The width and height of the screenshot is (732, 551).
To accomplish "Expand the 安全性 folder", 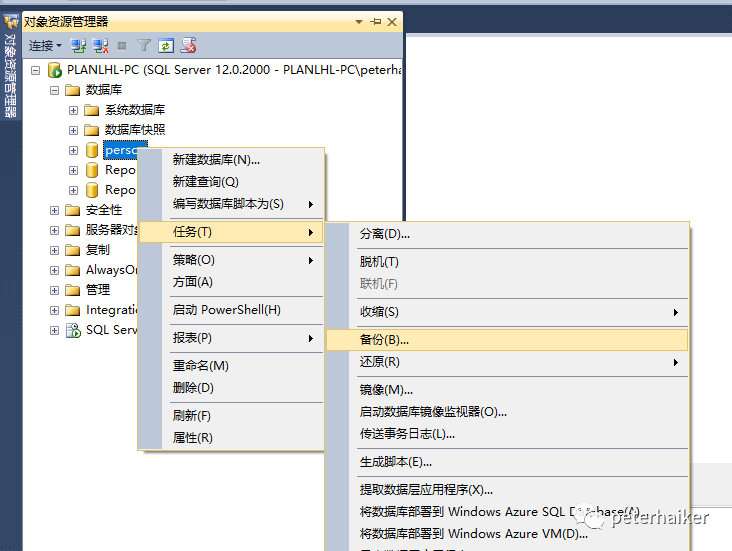I will (55, 211).
